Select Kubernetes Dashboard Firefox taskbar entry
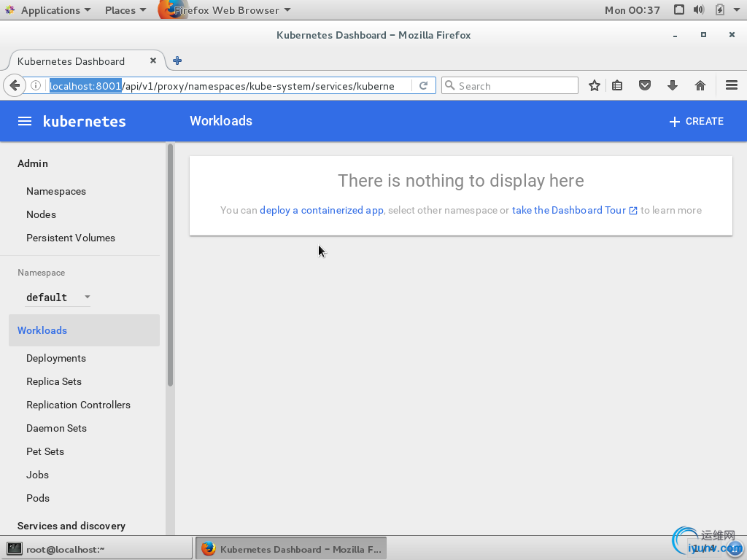The height and width of the screenshot is (560, 747). pos(291,549)
